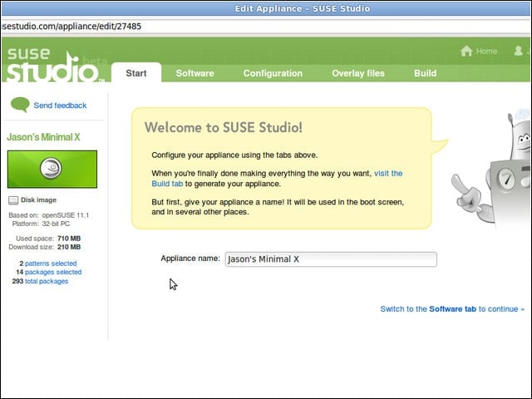
Task: Click the Disk image icon
Action: 13,200
